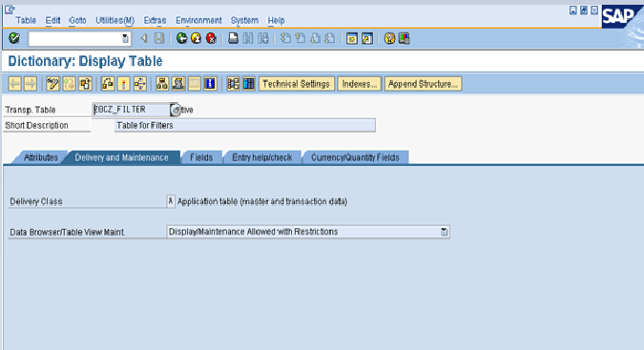This screenshot has height=350, width=644.
Task: Click the table Contents grid icon
Action: click(x=249, y=84)
